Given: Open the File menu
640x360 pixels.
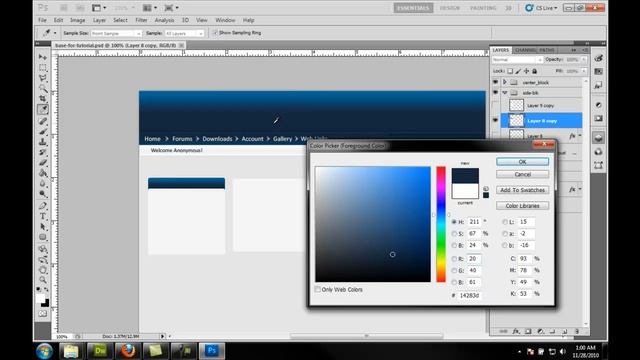Looking at the screenshot, I should [42, 20].
